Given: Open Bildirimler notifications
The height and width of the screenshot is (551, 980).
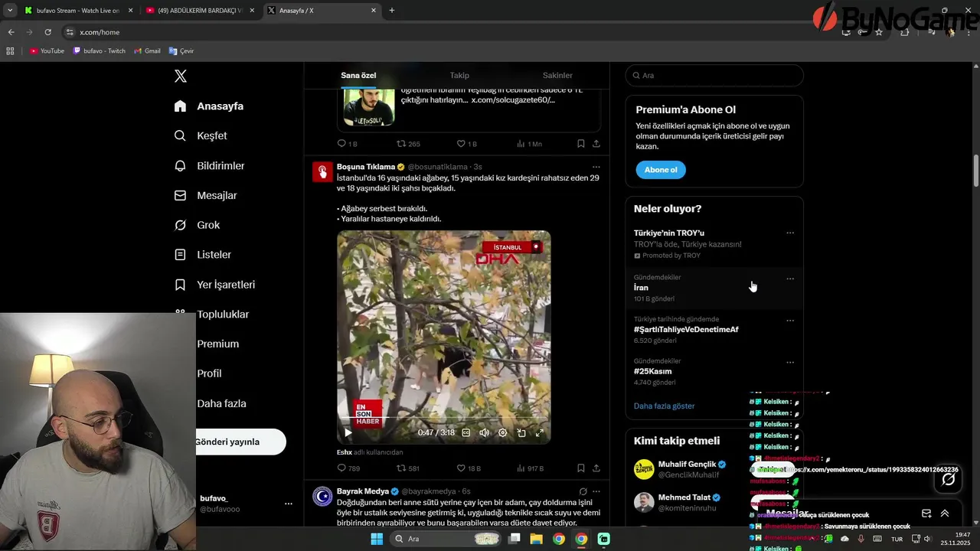Looking at the screenshot, I should click(x=209, y=165).
